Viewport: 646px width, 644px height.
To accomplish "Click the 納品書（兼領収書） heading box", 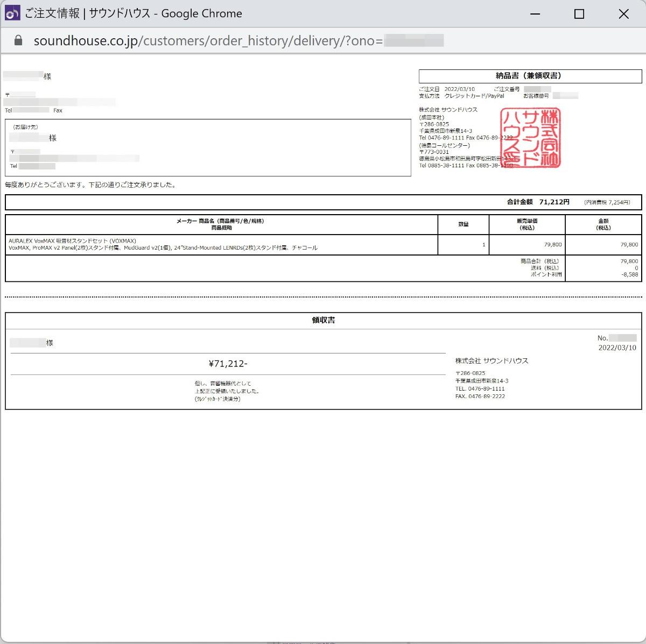I will (530, 76).
